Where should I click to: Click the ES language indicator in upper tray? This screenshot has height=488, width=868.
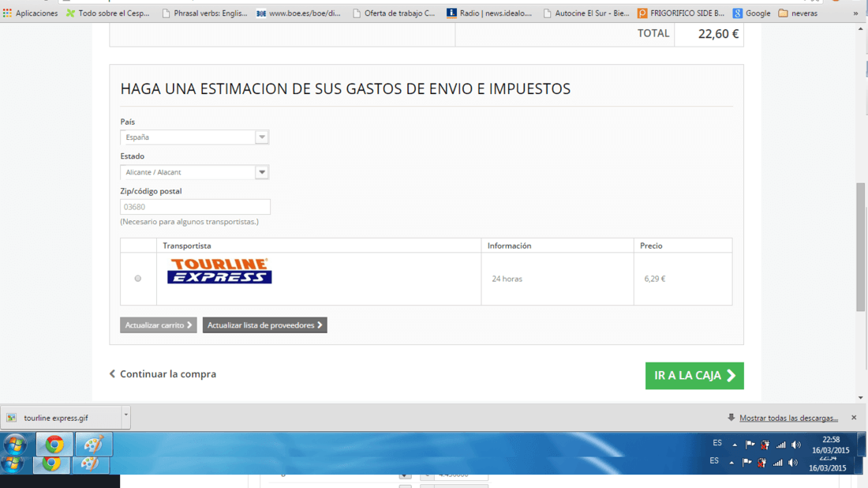(716, 443)
